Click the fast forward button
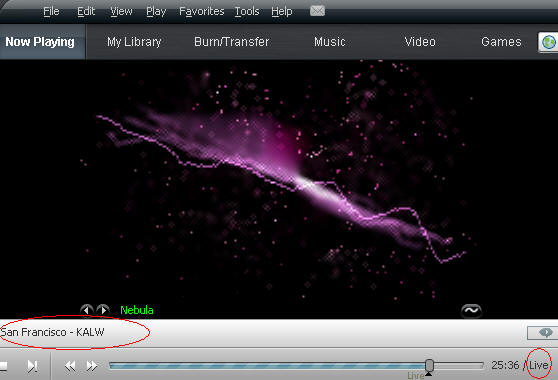558x380 pixels. tap(91, 366)
